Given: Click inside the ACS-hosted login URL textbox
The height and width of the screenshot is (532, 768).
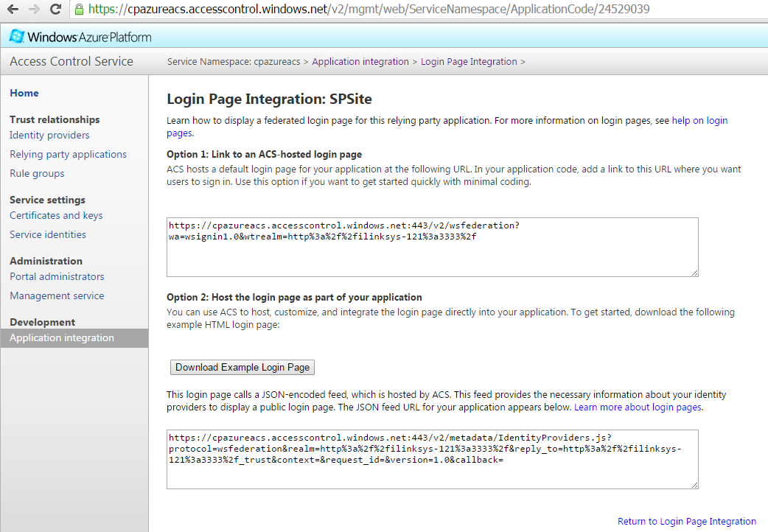Looking at the screenshot, I should 433,248.
